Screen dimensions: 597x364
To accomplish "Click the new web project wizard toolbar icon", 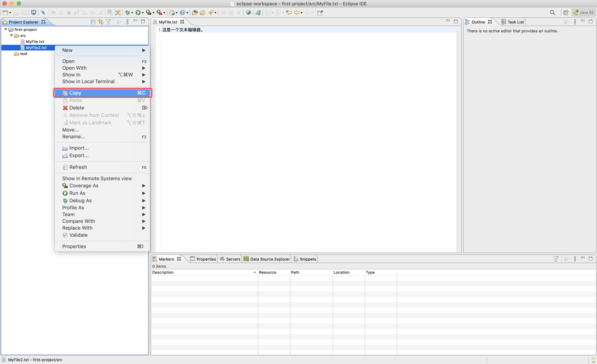I will coord(172,13).
